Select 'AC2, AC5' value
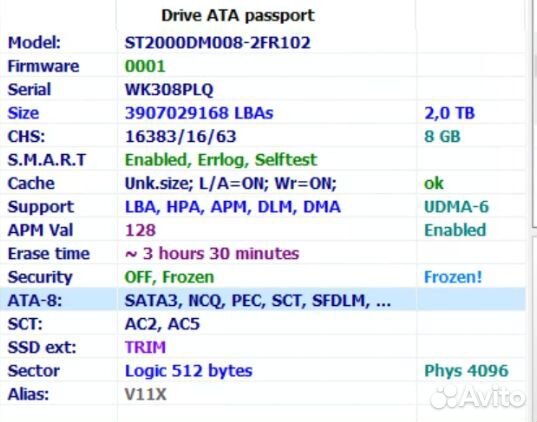The width and height of the screenshot is (537, 422). point(162,324)
